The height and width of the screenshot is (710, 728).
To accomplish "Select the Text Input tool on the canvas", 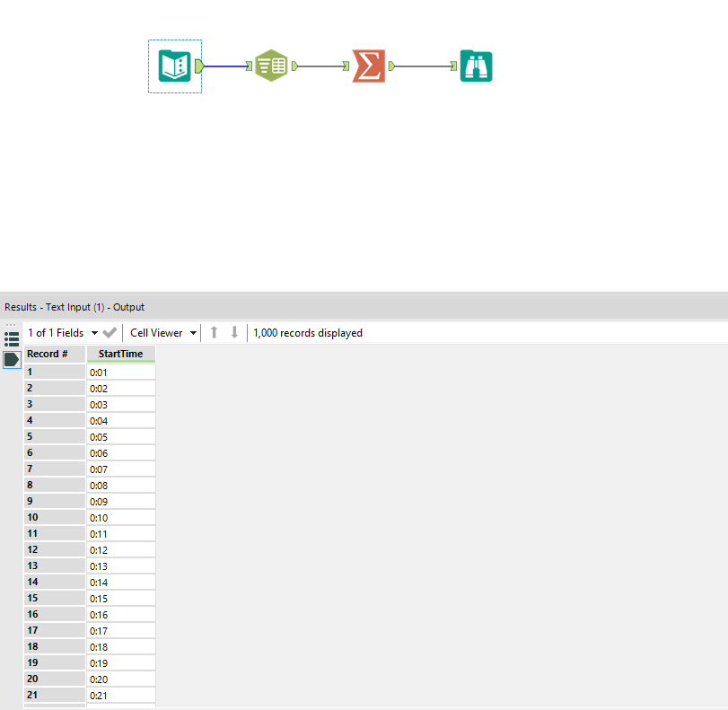I will (175, 66).
